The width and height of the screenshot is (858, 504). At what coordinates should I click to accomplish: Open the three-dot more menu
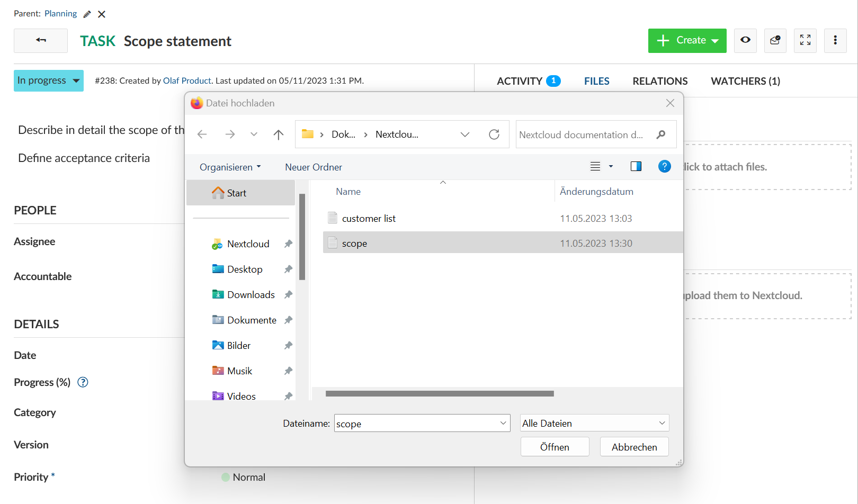[x=835, y=40]
